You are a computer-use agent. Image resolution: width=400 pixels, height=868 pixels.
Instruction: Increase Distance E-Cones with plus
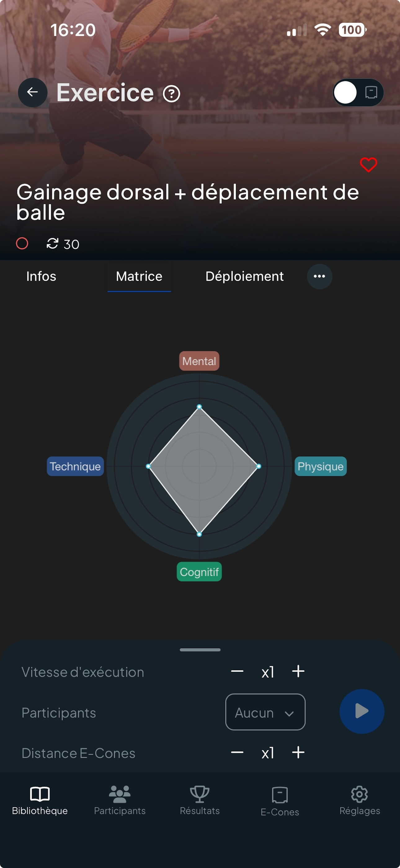tap(298, 752)
